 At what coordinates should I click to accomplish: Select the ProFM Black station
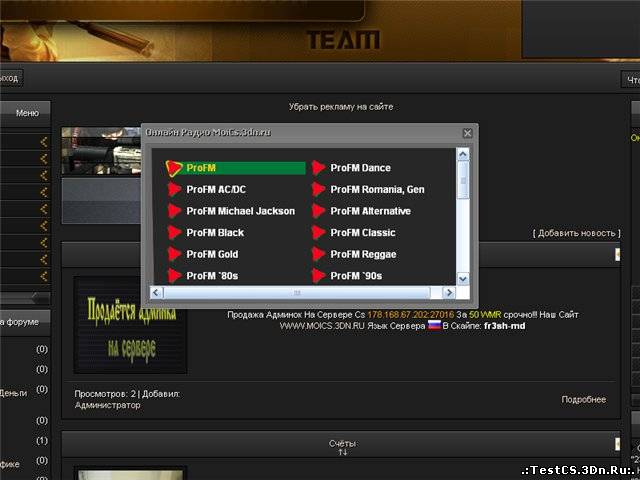(x=215, y=233)
